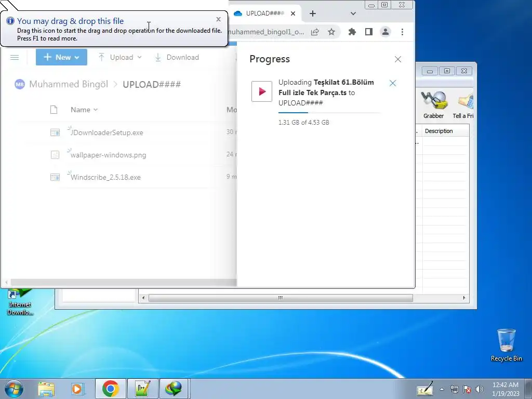The image size is (532, 399).
Task: Toggle the Chrome side panel
Action: (x=369, y=32)
